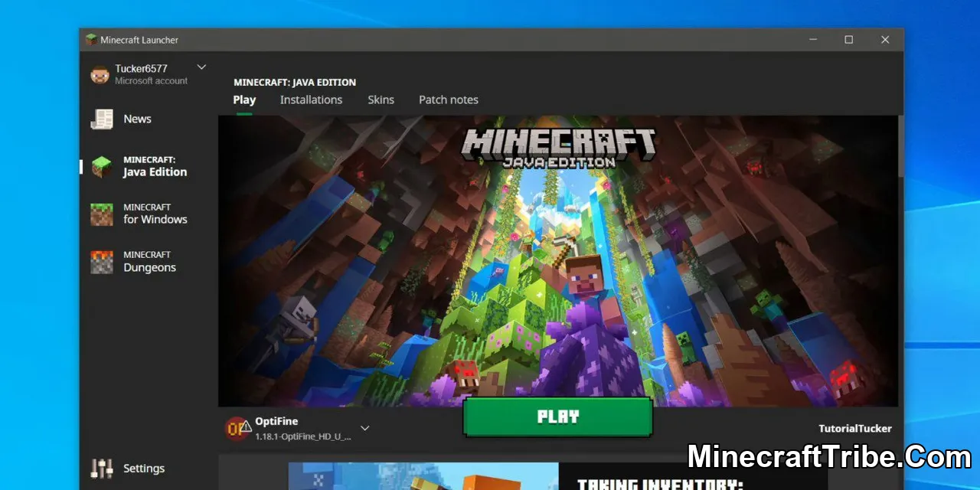Click the Minecraft Java Edition banner artwork
This screenshot has height=490, width=980.
tap(558, 260)
